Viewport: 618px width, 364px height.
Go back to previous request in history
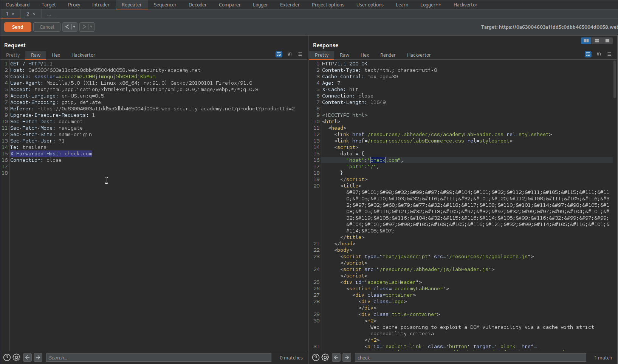pos(67,27)
